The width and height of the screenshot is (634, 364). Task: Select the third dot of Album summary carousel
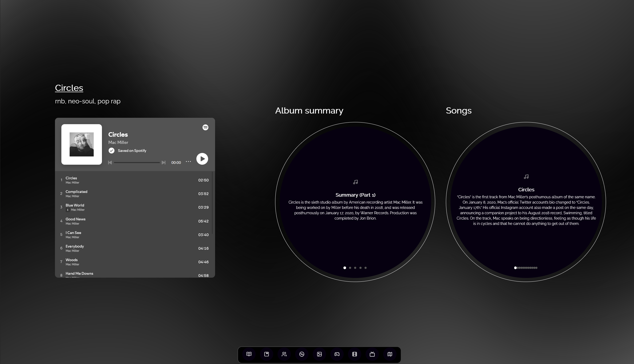pyautogui.click(x=355, y=268)
